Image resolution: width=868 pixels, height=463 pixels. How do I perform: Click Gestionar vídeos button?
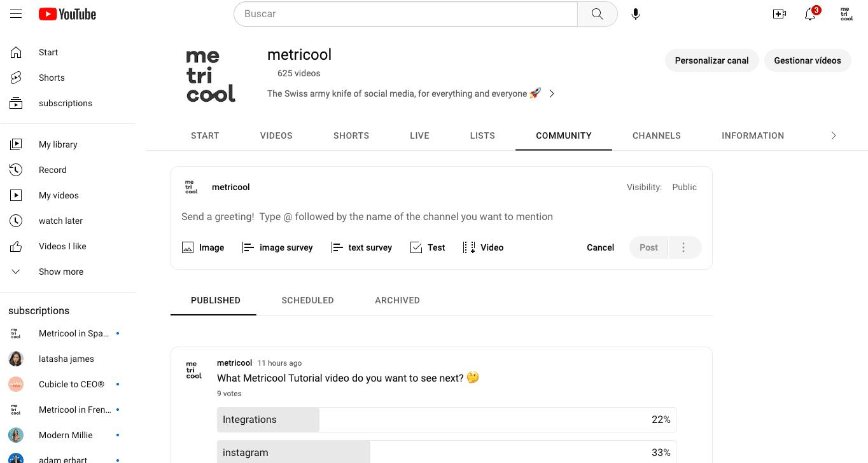tap(807, 60)
